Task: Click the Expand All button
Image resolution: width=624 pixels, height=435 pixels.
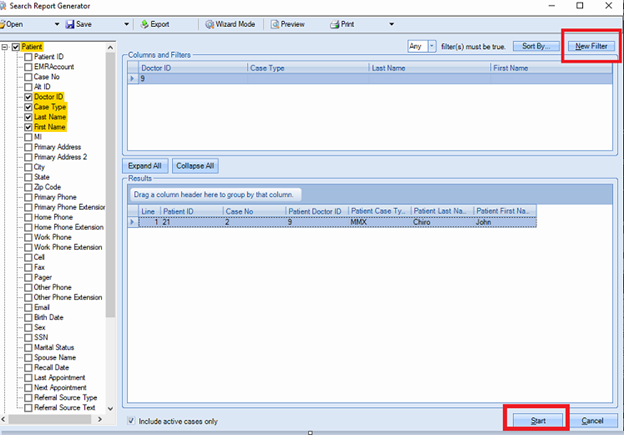Action: [145, 165]
